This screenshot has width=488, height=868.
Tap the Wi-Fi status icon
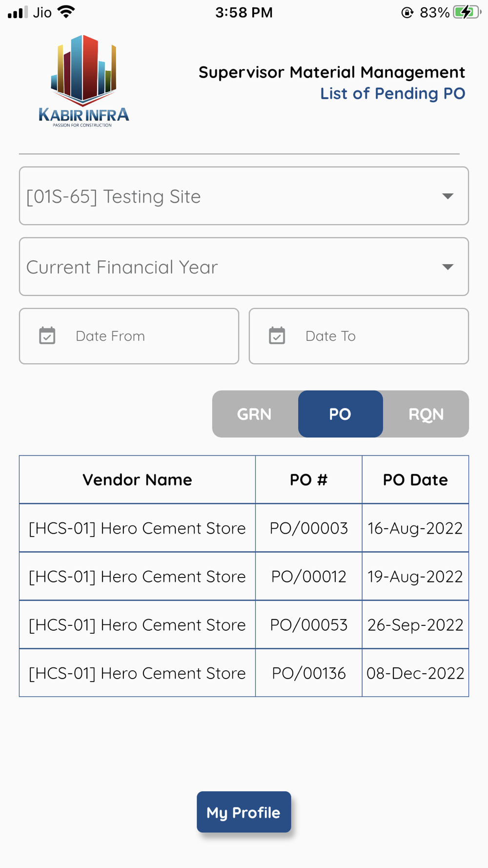pyautogui.click(x=66, y=12)
